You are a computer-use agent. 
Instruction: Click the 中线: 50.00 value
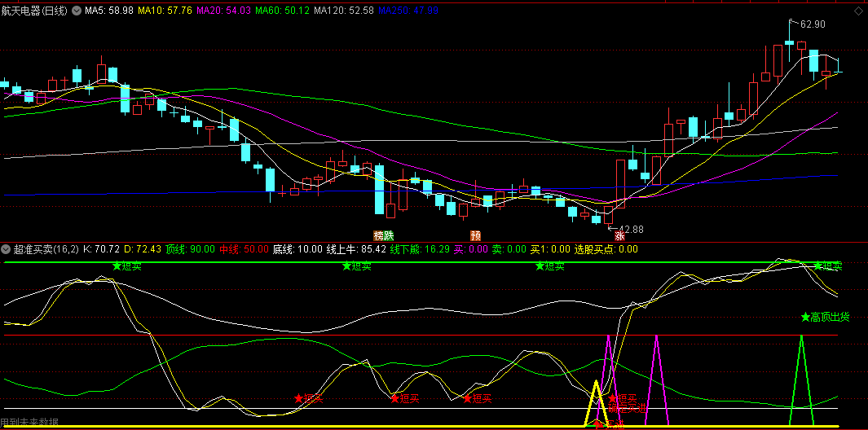(245, 249)
